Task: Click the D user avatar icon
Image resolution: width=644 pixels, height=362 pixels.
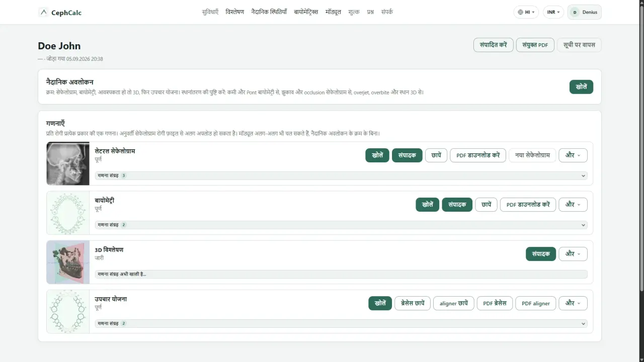Action: (x=575, y=12)
